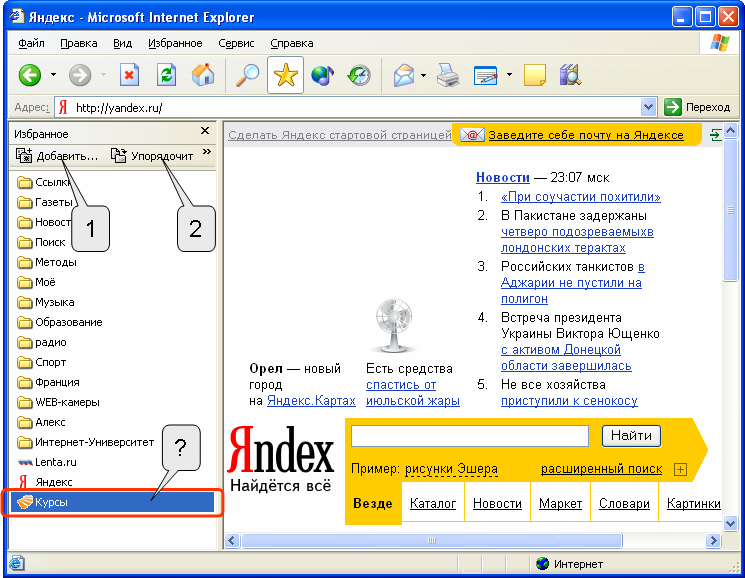Click the Mail envelope toolbar icon
Image resolution: width=745 pixels, height=578 pixels.
404,75
